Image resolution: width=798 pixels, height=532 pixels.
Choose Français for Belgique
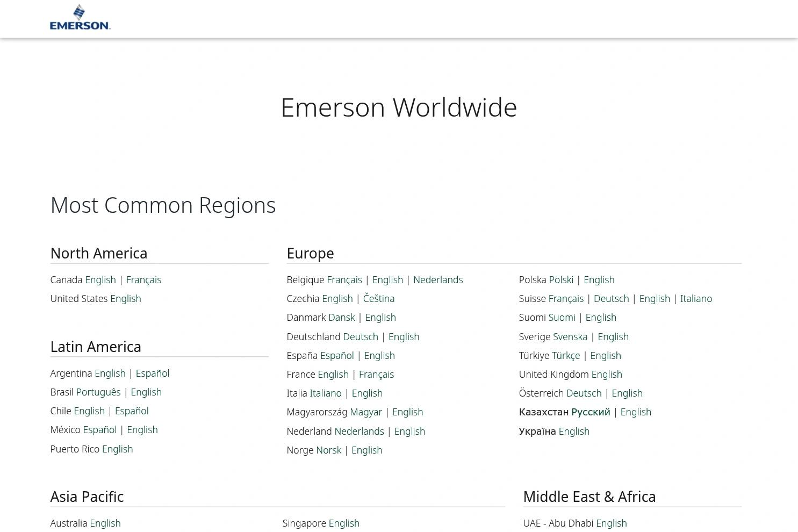[x=344, y=279]
